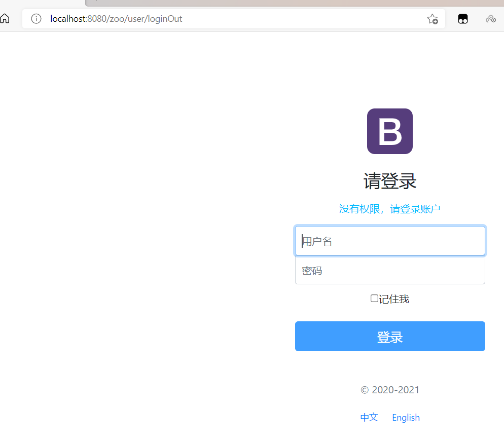This screenshot has height=447, width=504.
Task: Click the 记住我 label text
Action: [x=394, y=299]
